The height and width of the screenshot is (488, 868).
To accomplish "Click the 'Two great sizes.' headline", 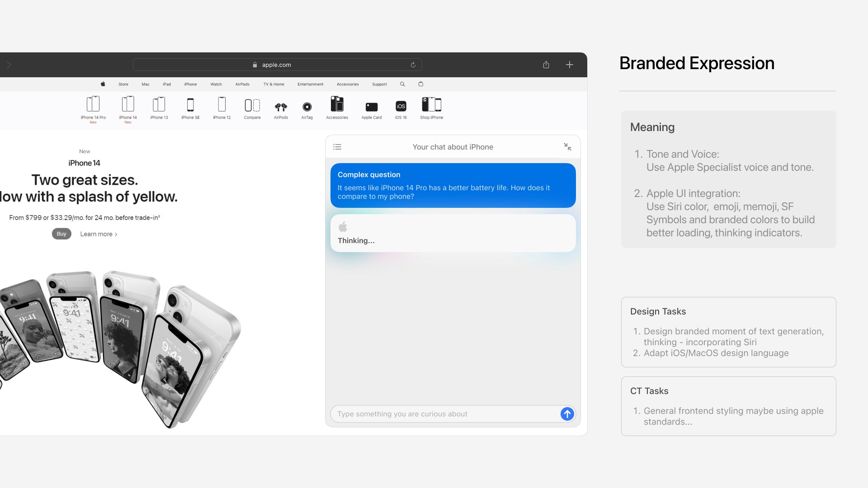I will (x=85, y=180).
